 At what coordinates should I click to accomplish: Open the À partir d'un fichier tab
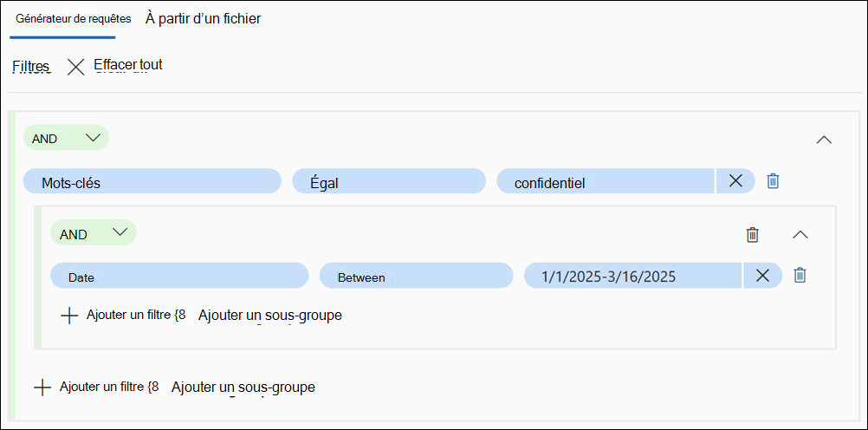(203, 18)
